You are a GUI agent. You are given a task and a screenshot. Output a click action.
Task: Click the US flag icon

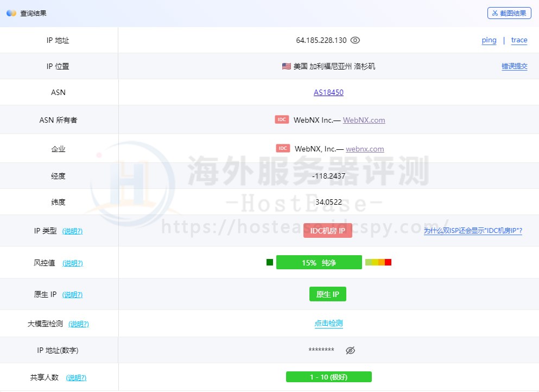point(286,66)
